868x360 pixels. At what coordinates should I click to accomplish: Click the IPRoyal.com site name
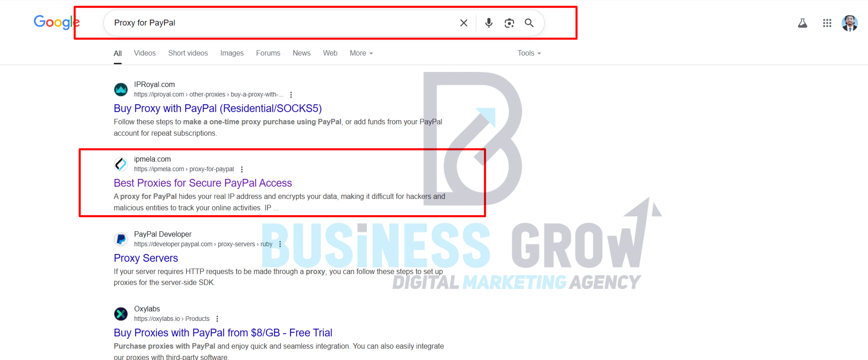154,85
